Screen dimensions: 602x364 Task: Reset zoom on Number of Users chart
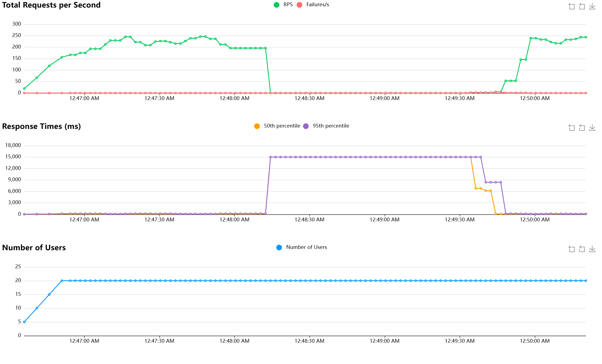582,249
